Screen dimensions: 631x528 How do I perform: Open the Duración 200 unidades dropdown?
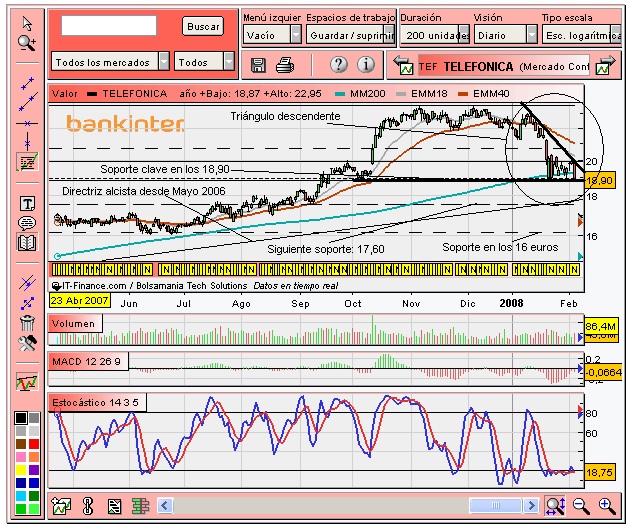click(x=435, y=35)
